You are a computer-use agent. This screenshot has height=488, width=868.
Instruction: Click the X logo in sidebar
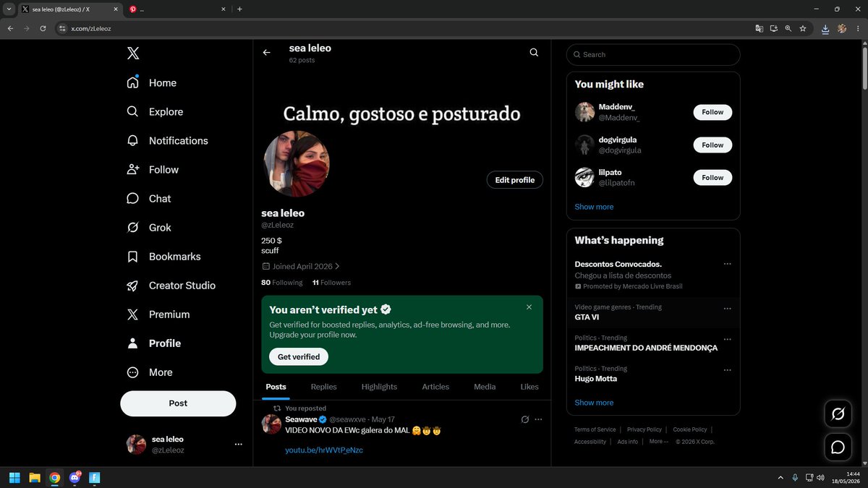[x=133, y=53]
